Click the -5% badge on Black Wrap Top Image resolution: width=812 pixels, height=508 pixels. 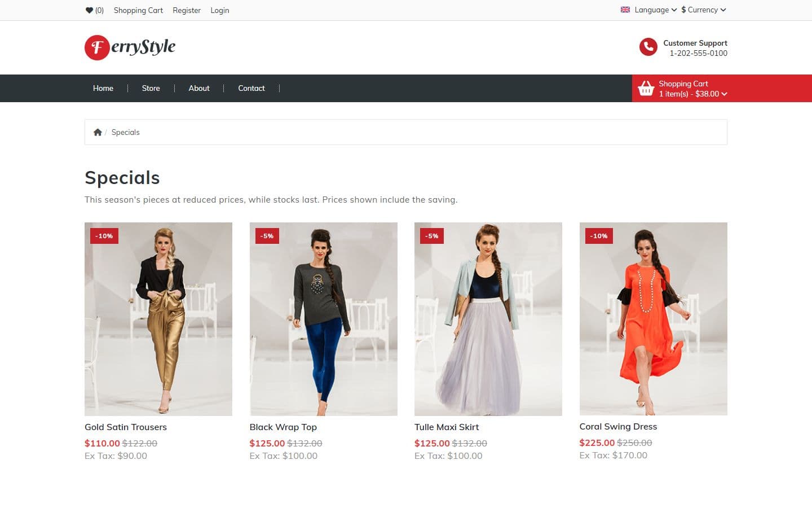tap(267, 236)
